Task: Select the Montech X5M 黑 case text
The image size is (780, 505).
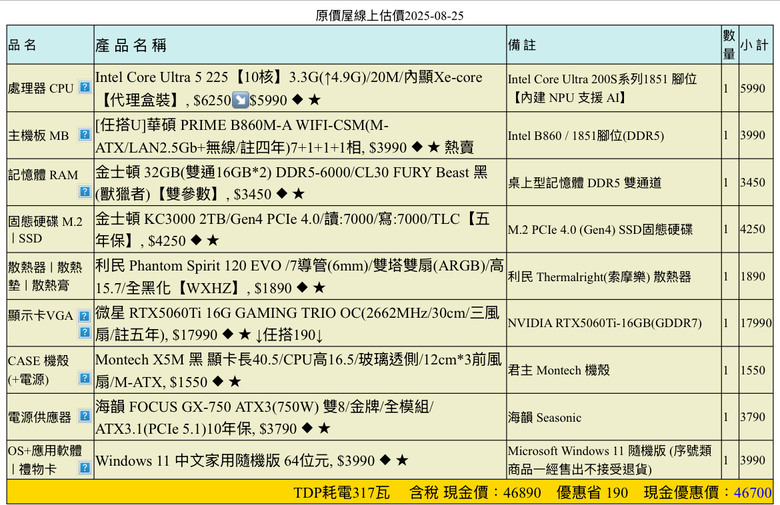Action: point(298,371)
